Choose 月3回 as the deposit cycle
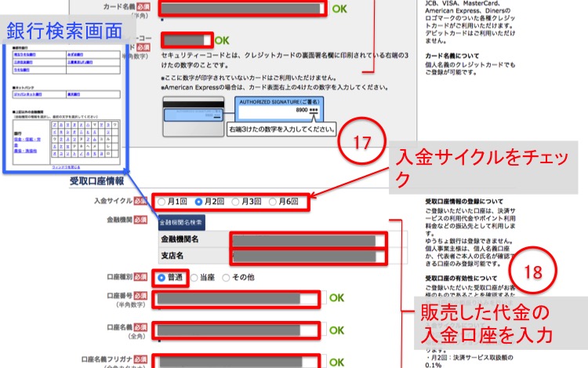The image size is (588, 368). (x=235, y=202)
